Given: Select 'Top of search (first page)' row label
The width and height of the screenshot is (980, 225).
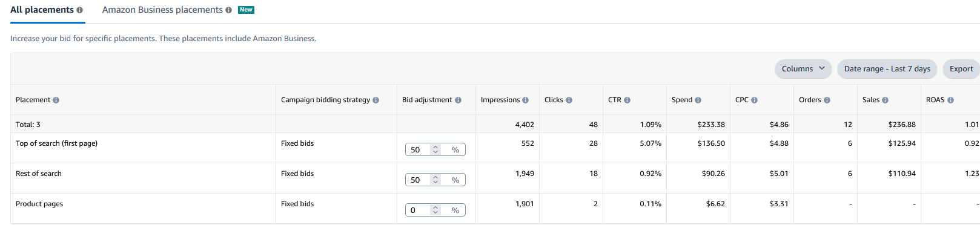Looking at the screenshot, I should (56, 143).
